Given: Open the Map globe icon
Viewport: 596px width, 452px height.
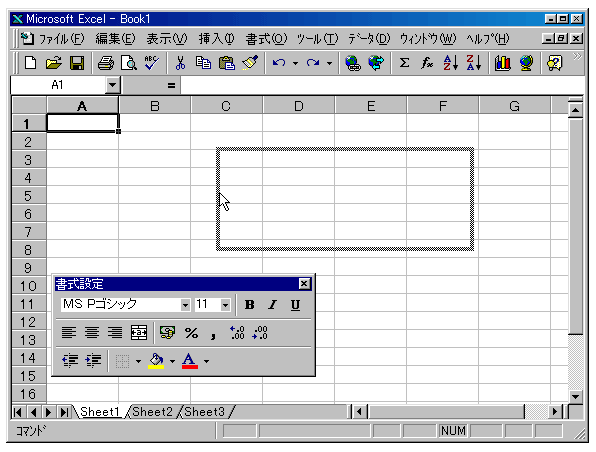Looking at the screenshot, I should pos(526,63).
